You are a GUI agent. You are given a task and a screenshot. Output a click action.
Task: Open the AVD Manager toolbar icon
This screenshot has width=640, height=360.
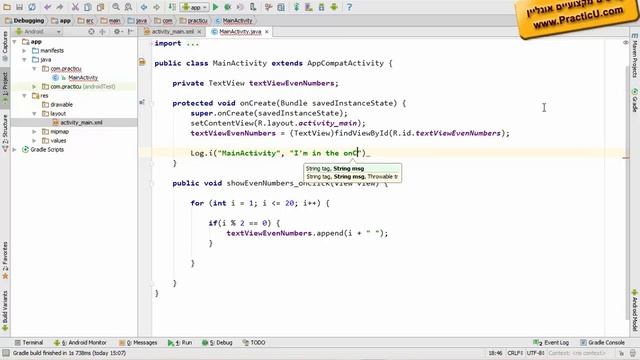(x=309, y=7)
